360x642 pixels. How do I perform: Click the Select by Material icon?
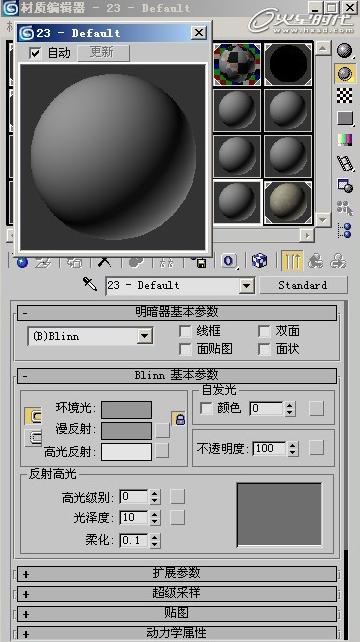pos(345,208)
